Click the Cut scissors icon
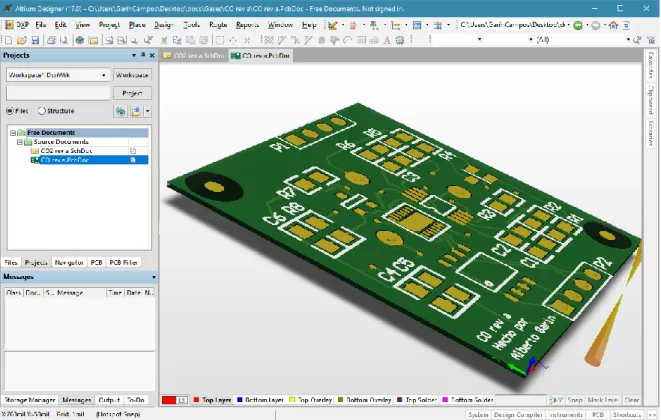The width and height of the screenshot is (661, 420). (x=164, y=40)
